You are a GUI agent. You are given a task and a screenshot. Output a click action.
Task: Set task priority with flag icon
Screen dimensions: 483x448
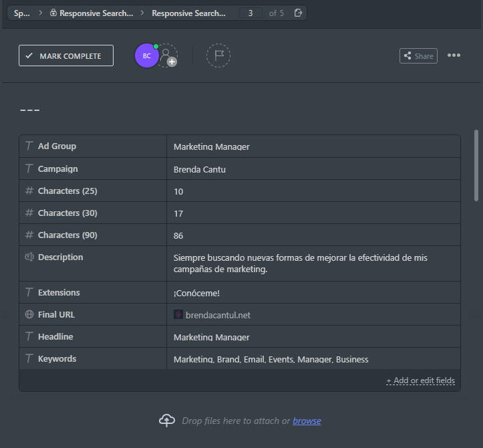pos(218,56)
